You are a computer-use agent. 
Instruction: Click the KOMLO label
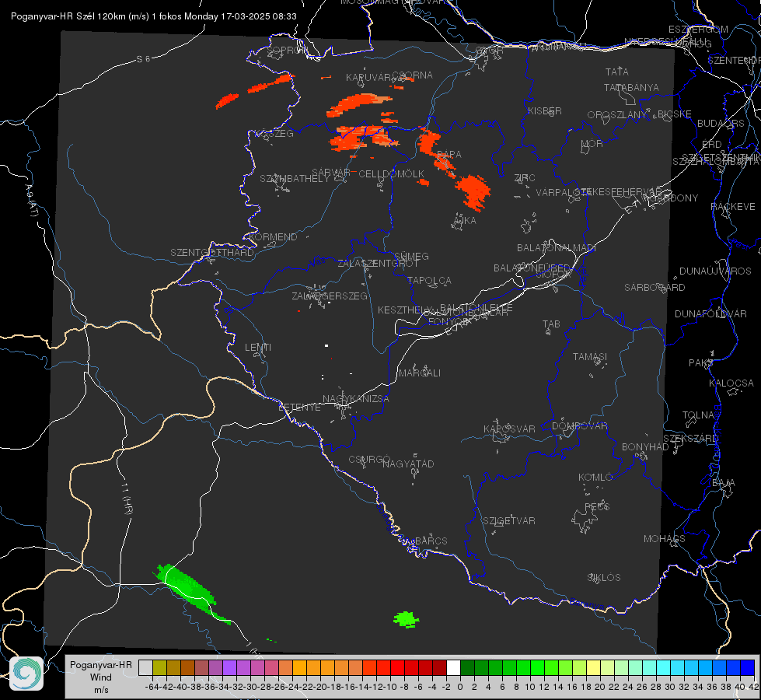pos(595,478)
